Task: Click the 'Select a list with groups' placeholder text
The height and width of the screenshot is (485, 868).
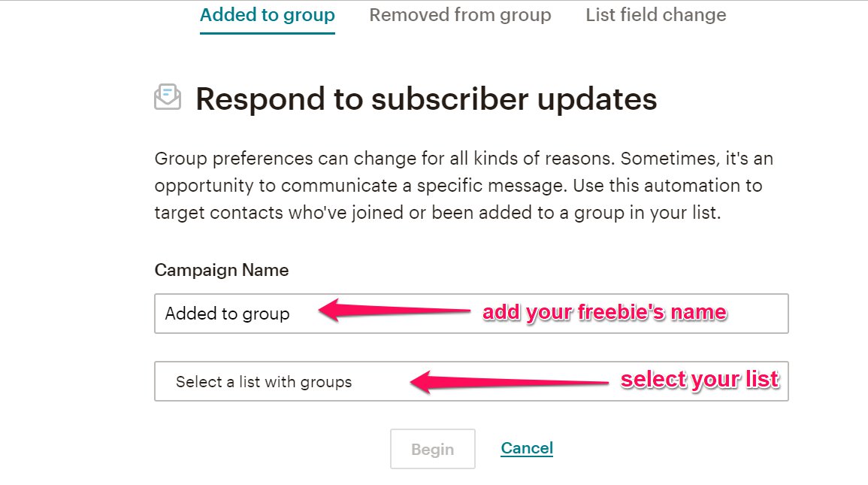Action: point(264,382)
